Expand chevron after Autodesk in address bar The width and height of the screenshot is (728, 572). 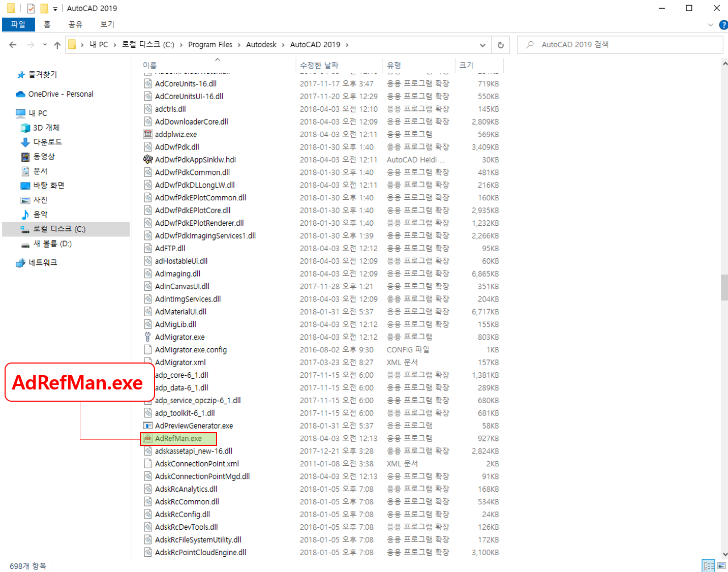[283, 45]
